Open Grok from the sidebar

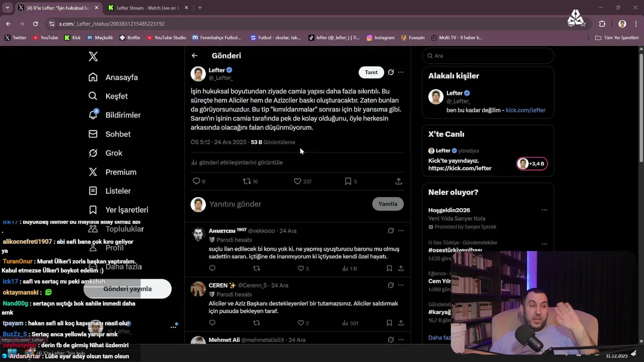point(105,153)
